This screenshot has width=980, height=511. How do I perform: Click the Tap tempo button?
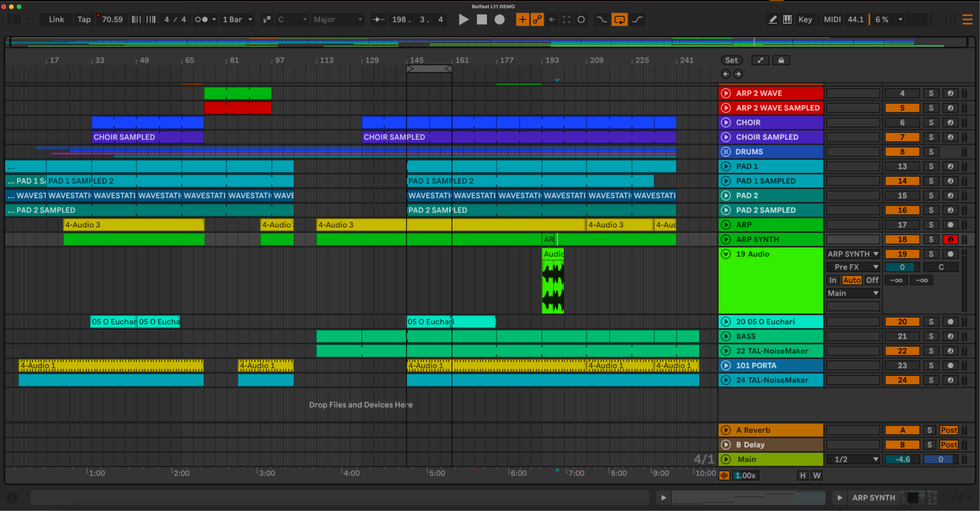(84, 20)
